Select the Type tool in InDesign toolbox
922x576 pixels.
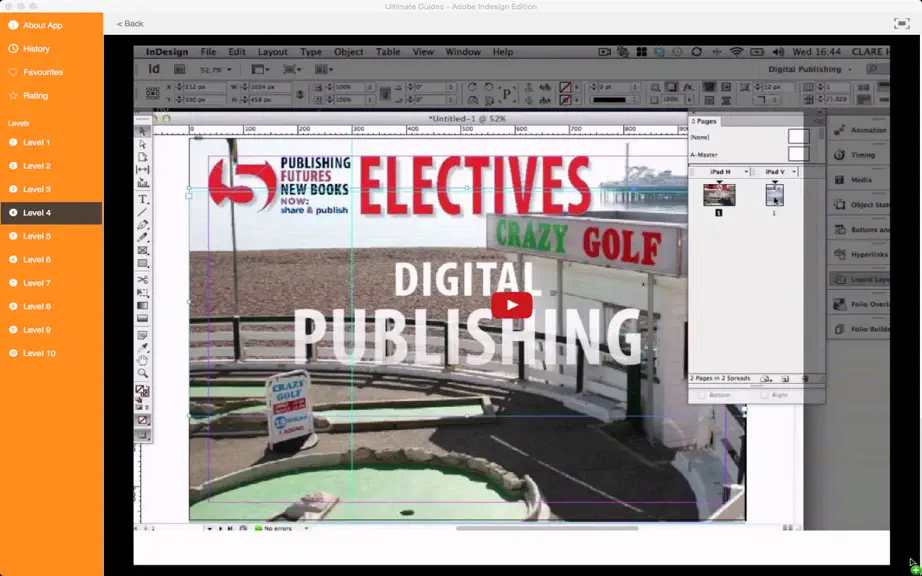(x=143, y=199)
